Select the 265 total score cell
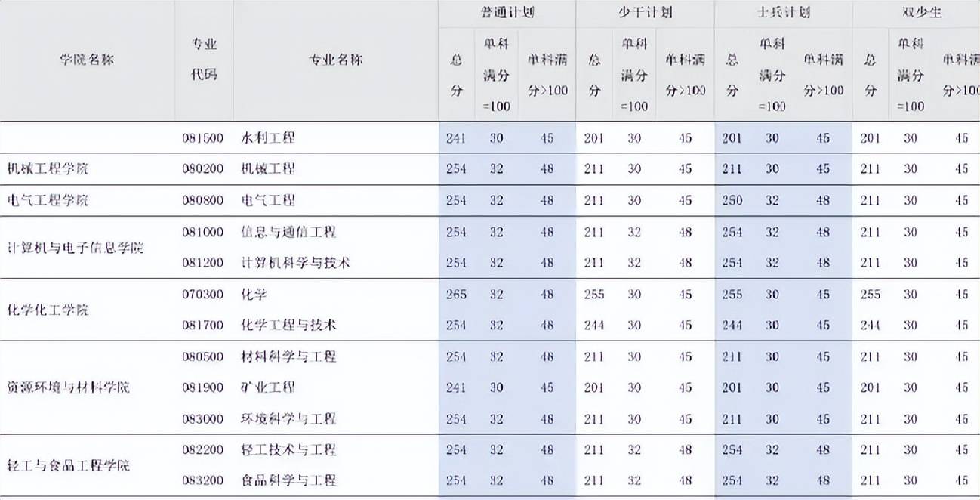The image size is (980, 500). tap(456, 294)
